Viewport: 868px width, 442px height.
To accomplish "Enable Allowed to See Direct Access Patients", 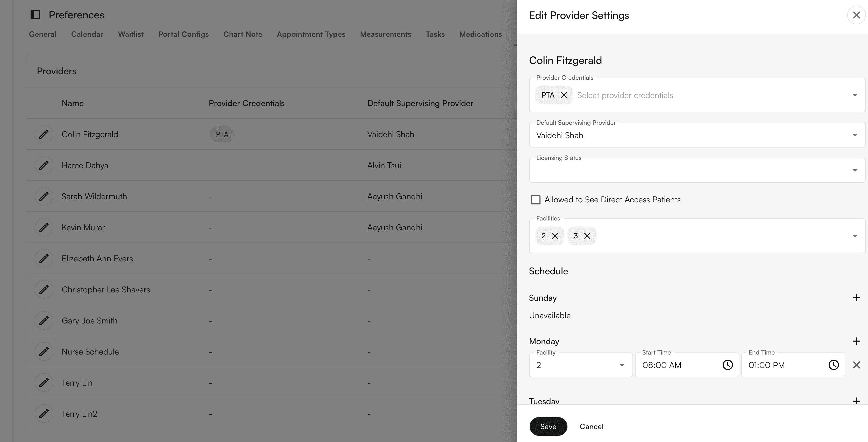I will [x=536, y=199].
